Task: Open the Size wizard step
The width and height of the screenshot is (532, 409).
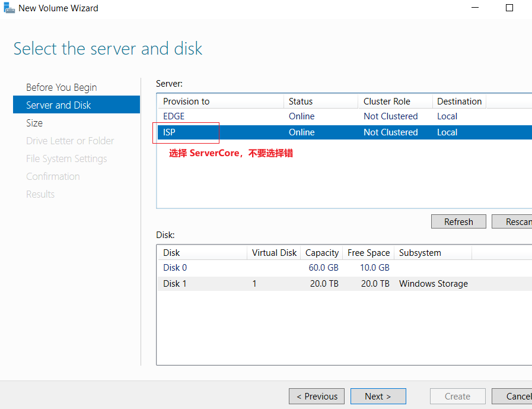Action: click(x=34, y=123)
